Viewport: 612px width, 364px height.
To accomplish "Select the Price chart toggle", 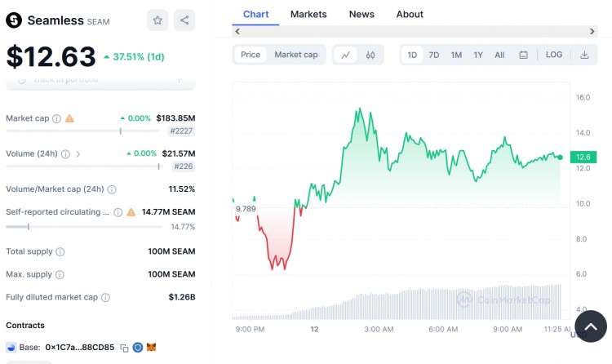I will pyautogui.click(x=251, y=55).
